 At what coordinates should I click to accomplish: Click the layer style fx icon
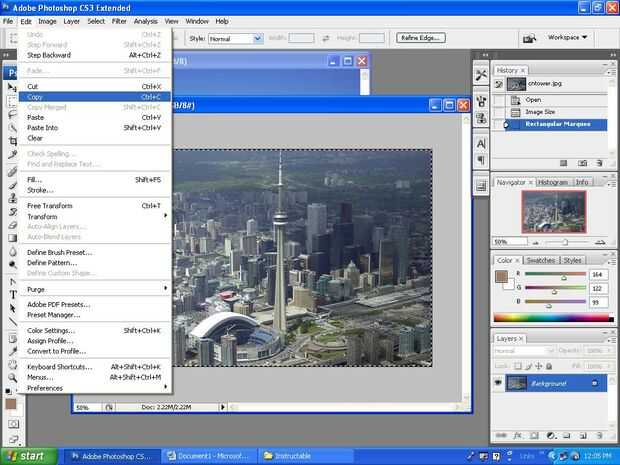(517, 436)
